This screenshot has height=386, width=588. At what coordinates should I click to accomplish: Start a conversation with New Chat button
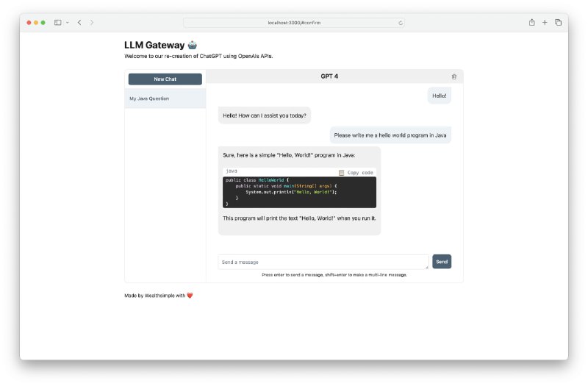(165, 79)
